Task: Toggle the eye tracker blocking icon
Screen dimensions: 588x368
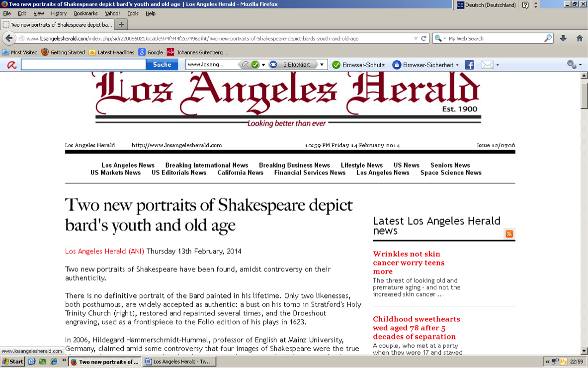Action: [273, 65]
